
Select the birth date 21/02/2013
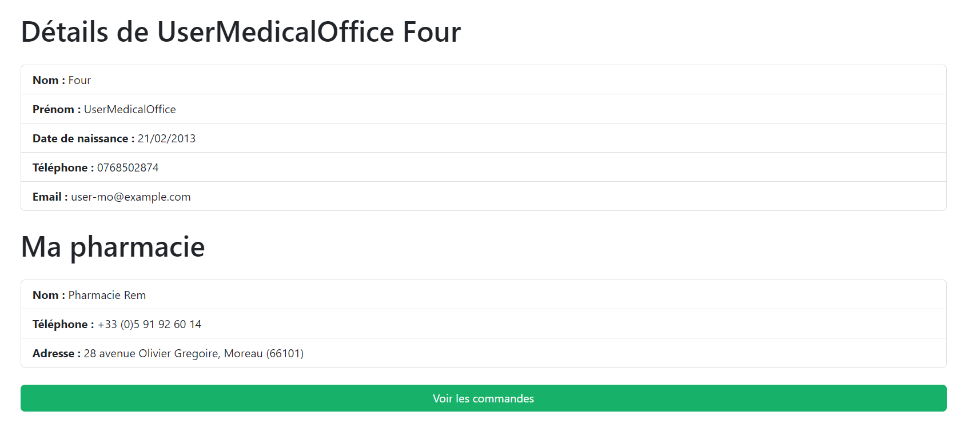166,138
